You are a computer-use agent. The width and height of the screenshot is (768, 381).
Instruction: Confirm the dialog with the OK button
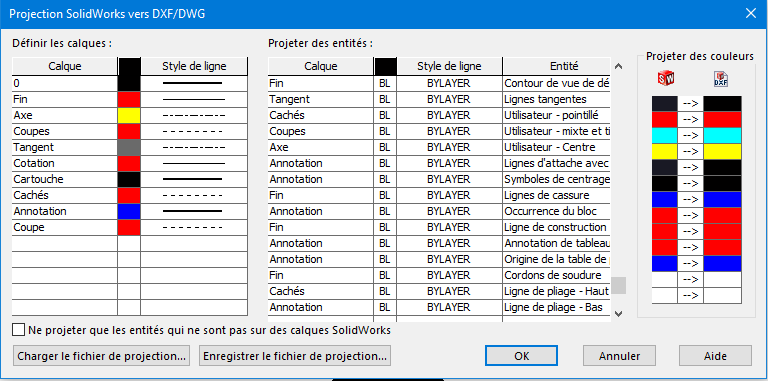(x=521, y=356)
